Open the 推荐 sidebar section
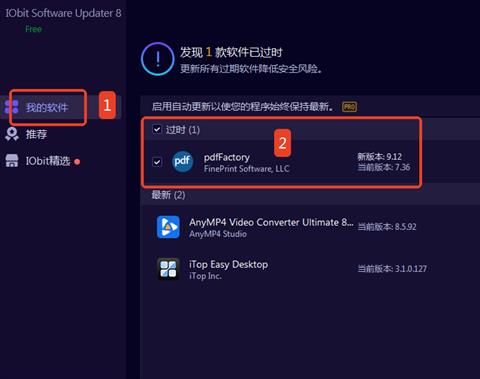480x379 pixels. (36, 134)
